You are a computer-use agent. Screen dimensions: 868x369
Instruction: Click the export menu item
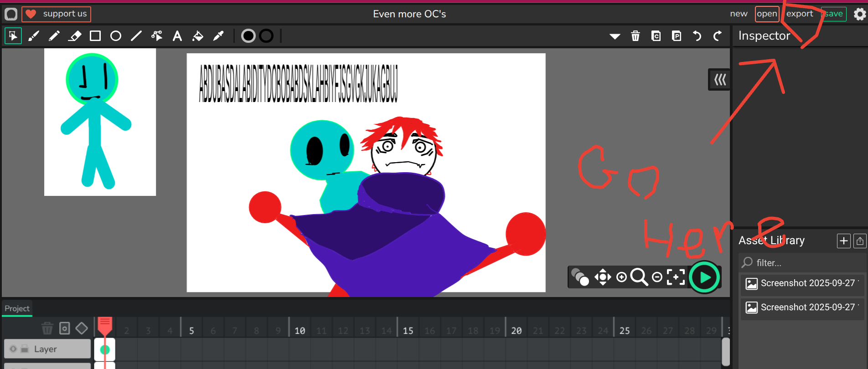coord(800,14)
